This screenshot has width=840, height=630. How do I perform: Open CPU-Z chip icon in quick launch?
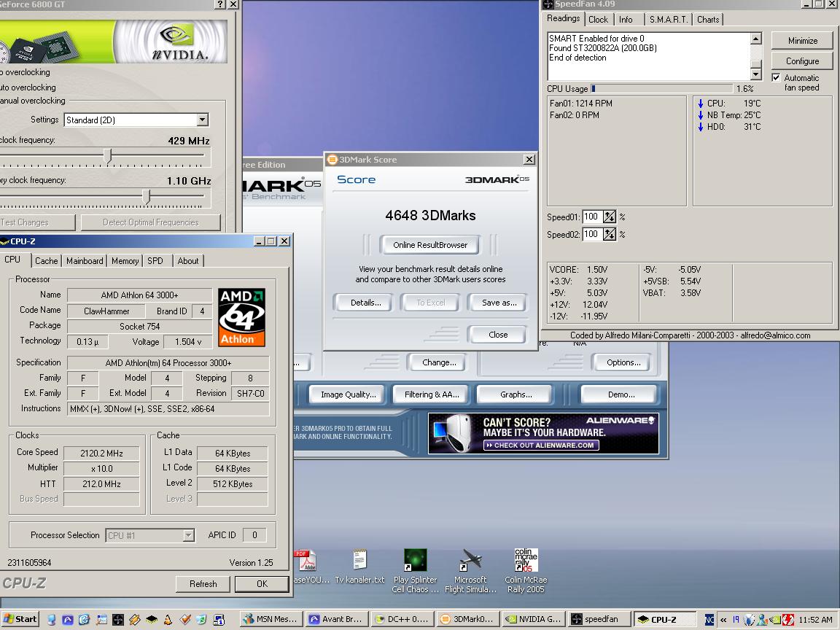coord(151,620)
